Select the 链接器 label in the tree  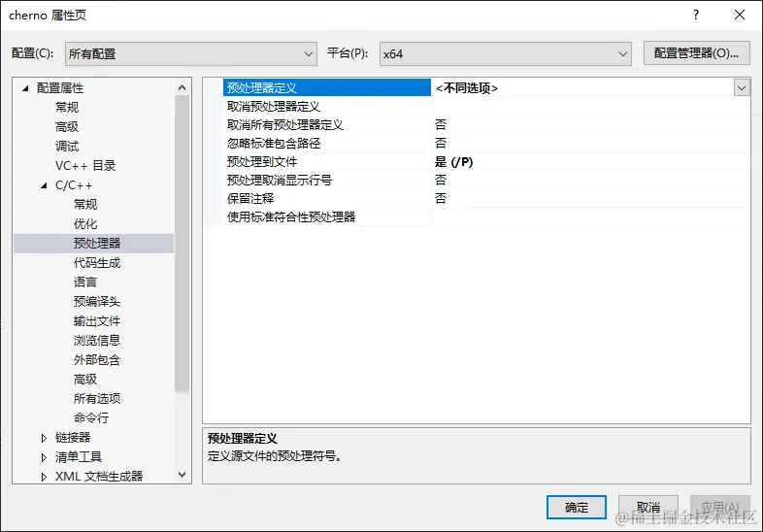point(73,438)
